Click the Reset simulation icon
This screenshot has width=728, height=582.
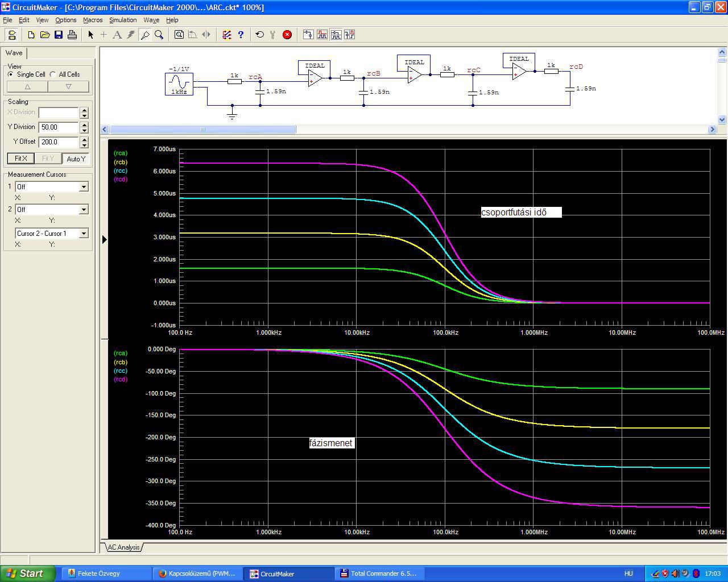260,35
